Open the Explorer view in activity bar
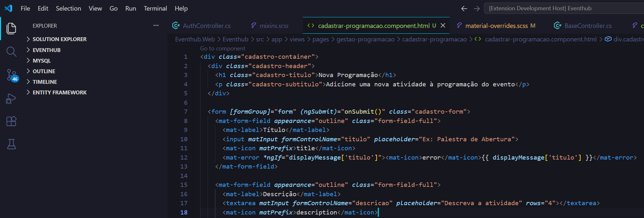Screen dimensions: 644x218 tap(11, 29)
